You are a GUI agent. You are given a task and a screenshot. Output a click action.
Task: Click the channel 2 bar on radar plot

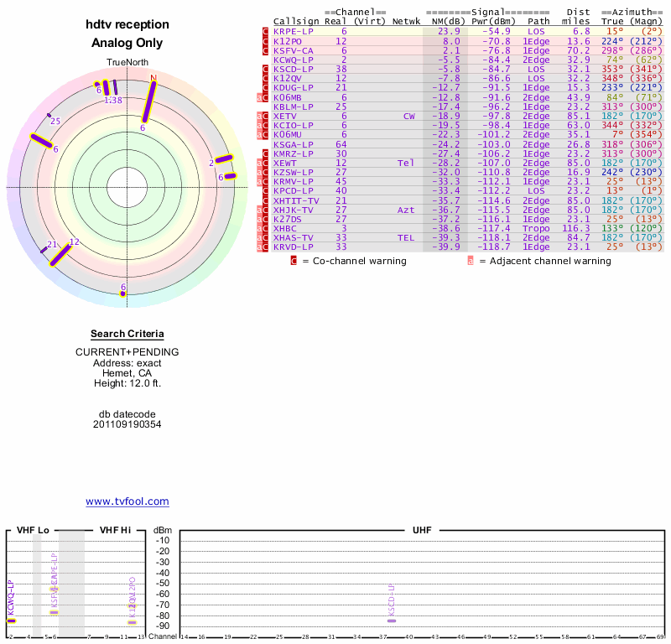click(223, 158)
